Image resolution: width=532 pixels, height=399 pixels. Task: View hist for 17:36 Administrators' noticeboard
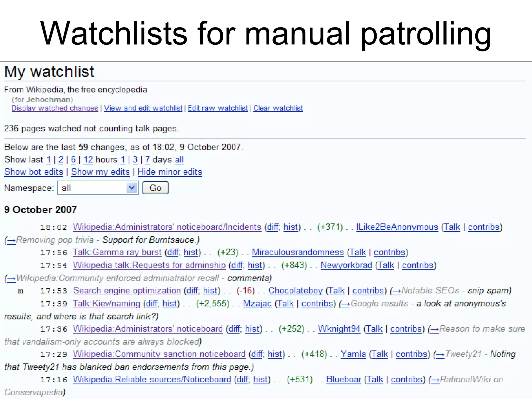[x=252, y=329]
